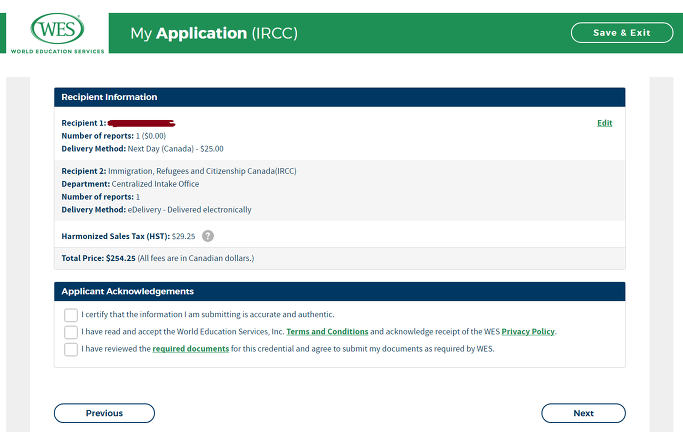The height and width of the screenshot is (432, 683).
Task: Open the required documents link
Action: (190, 349)
